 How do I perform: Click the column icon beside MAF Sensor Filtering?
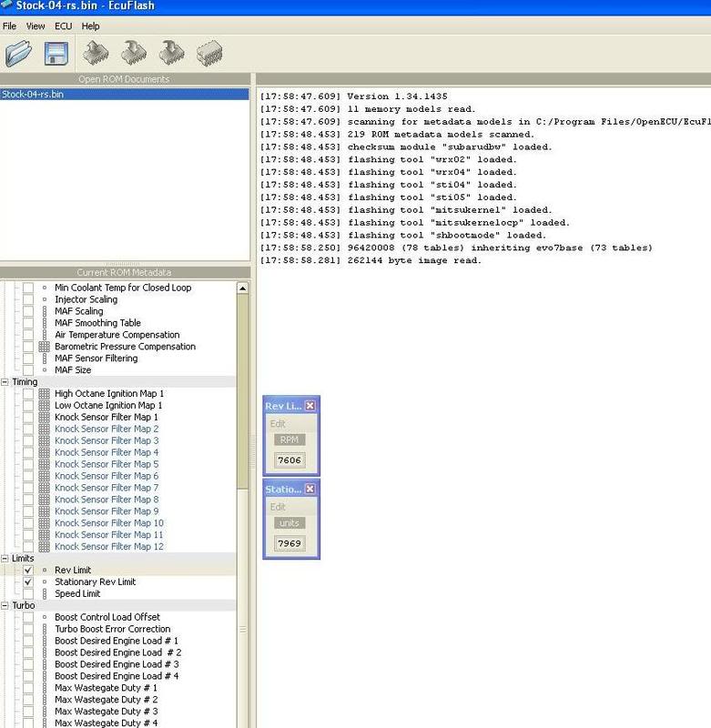[45, 358]
